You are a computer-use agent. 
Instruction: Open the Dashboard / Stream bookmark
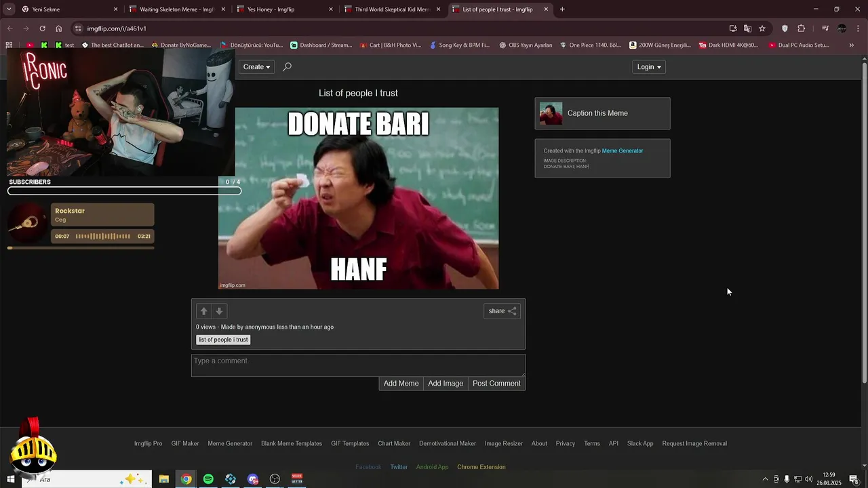coord(321,45)
